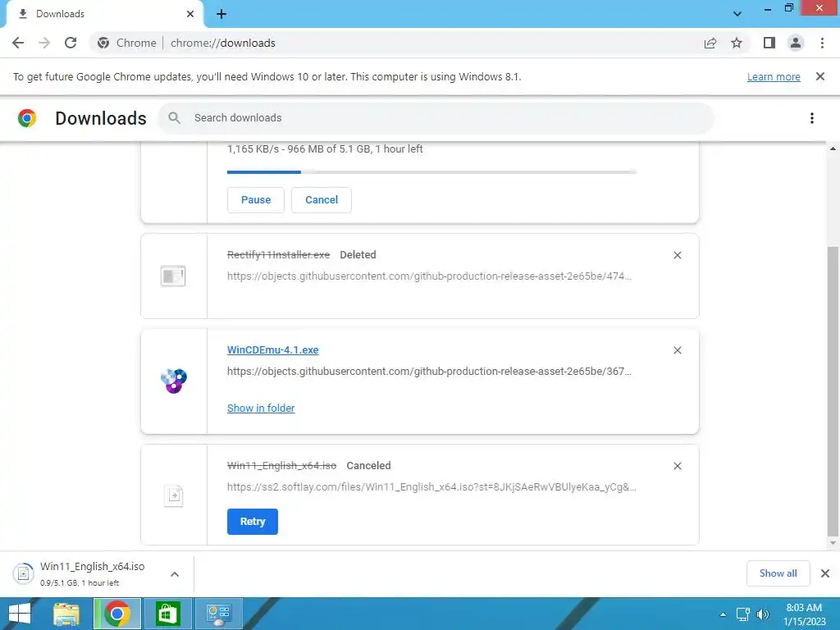
Task: Click the canceled Win11 ISO file icon
Action: [x=174, y=495]
